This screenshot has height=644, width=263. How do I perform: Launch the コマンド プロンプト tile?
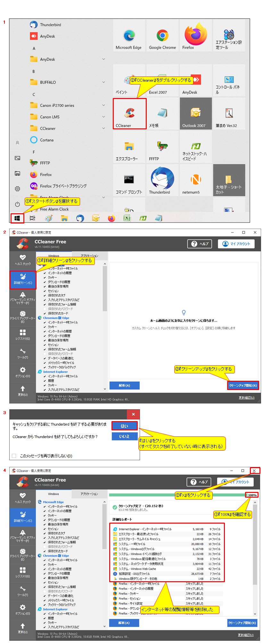click(129, 180)
